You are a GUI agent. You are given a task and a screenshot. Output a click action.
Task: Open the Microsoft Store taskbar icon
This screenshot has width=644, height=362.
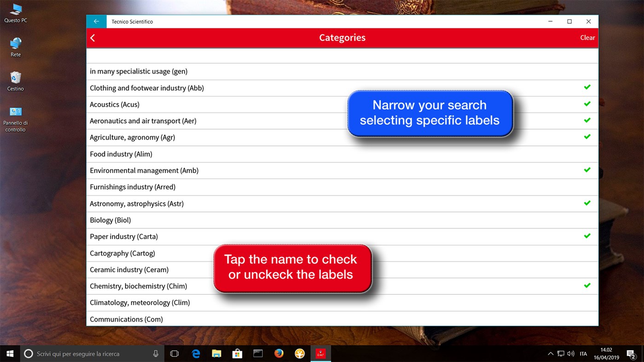click(x=237, y=353)
